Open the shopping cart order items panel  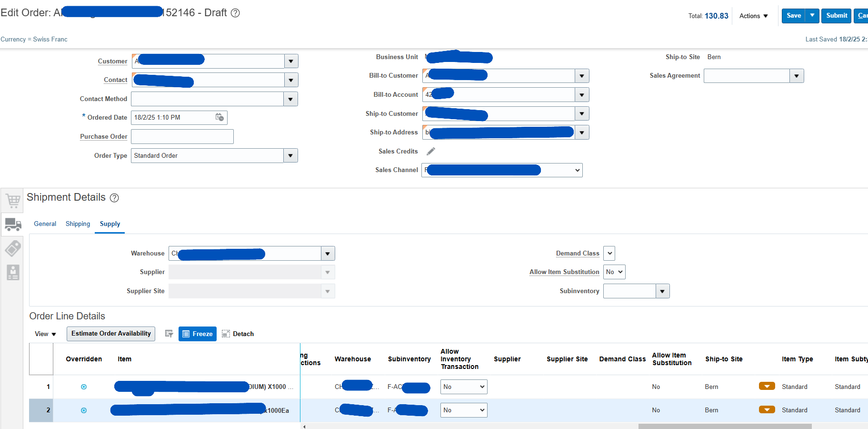pos(12,200)
